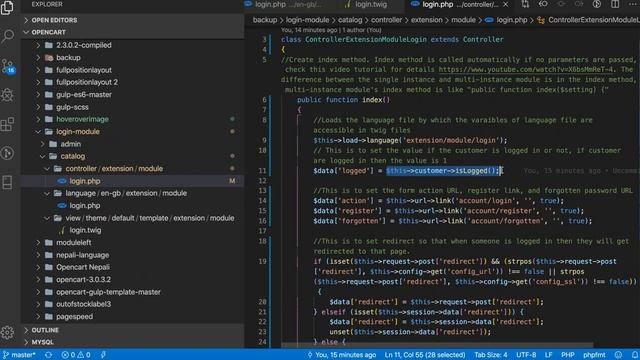Click the git blame 'You, 15 minutes ago' status
640x360 pixels.
click(x=342, y=355)
